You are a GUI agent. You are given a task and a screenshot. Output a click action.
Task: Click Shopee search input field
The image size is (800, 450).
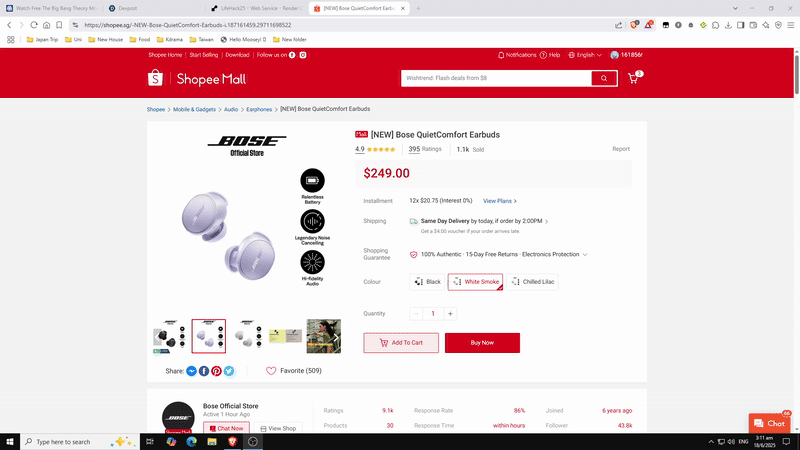496,78
